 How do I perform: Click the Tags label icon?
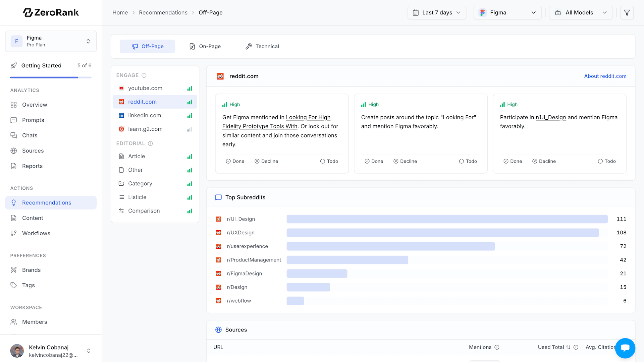14,285
